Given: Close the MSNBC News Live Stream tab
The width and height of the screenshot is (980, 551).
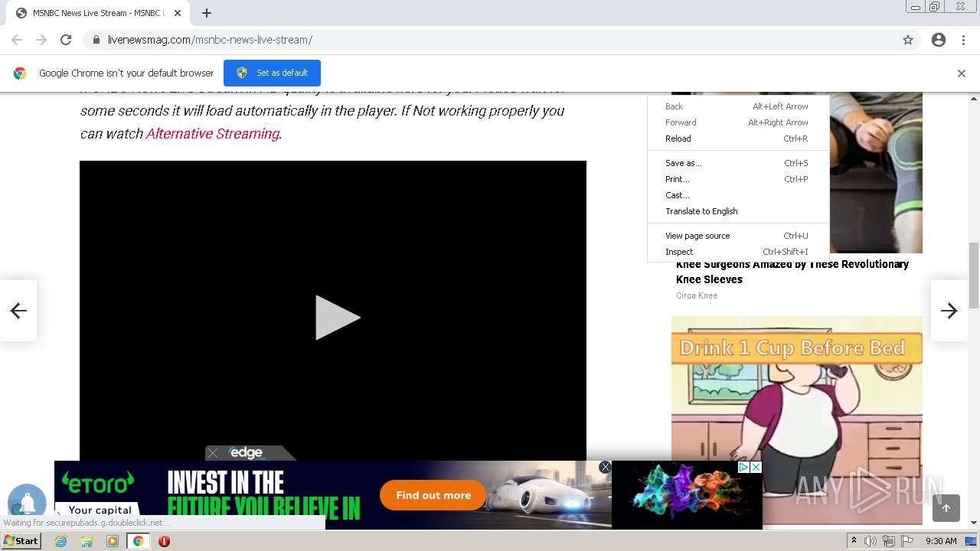Looking at the screenshot, I should (x=178, y=13).
